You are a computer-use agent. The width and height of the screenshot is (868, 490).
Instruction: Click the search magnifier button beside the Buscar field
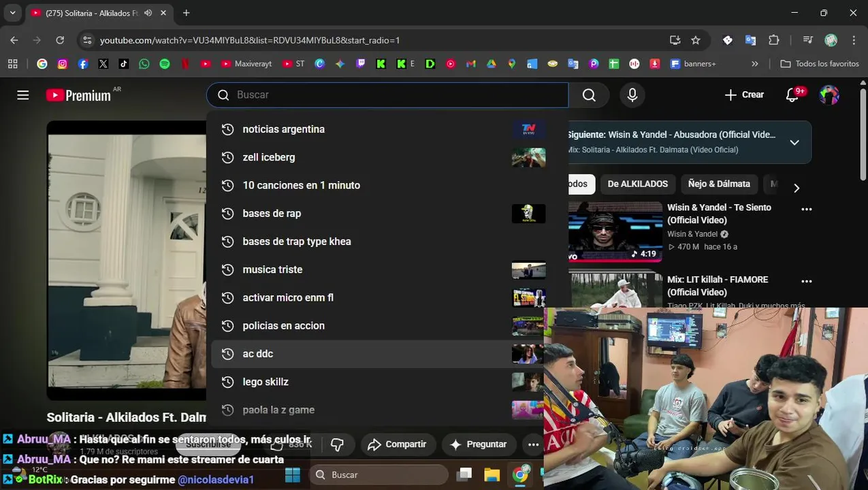[x=590, y=95]
